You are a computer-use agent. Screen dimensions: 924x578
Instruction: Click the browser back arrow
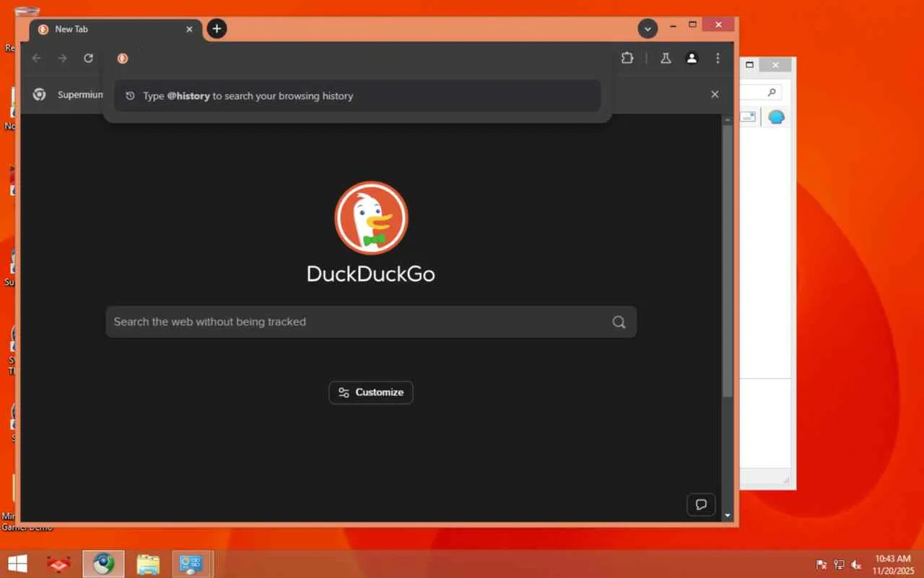pos(37,59)
